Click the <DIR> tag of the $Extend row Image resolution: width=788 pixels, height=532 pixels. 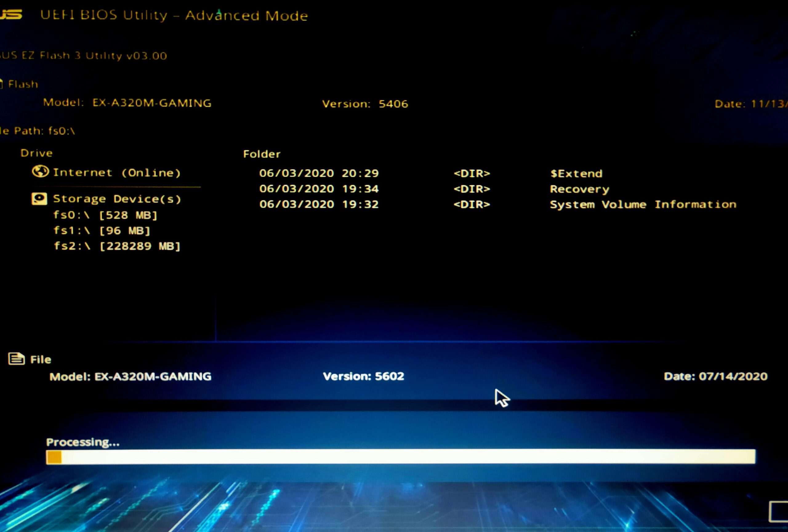pyautogui.click(x=472, y=174)
